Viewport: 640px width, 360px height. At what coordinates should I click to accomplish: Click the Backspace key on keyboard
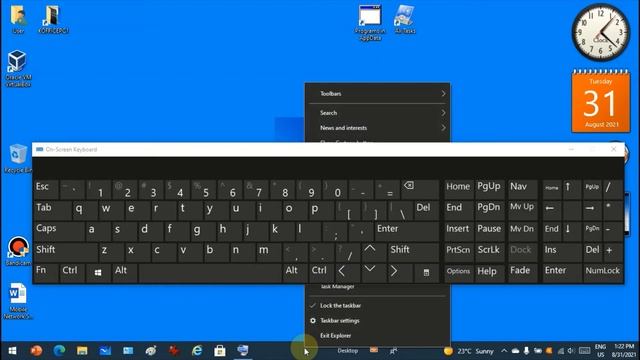click(x=420, y=189)
